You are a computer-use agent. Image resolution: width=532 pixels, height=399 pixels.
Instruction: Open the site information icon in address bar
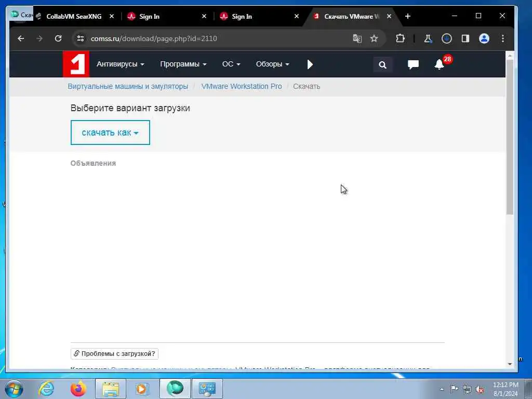(81, 38)
